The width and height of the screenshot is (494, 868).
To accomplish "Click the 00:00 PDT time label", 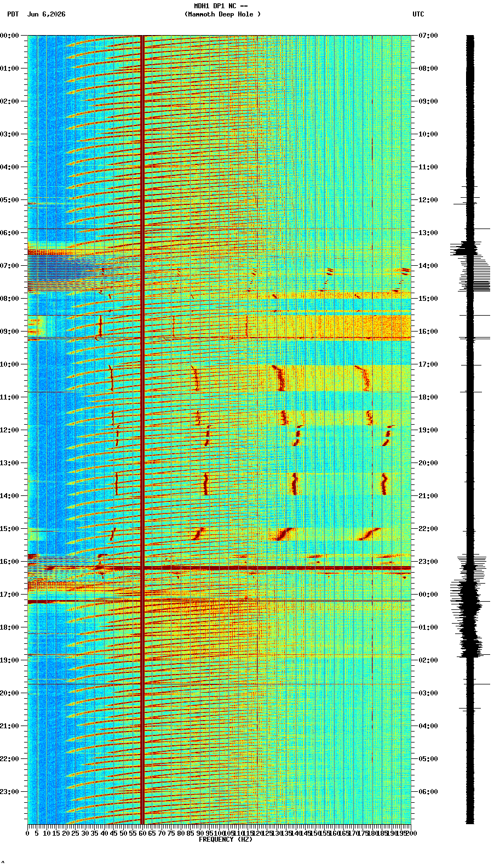I will (9, 36).
